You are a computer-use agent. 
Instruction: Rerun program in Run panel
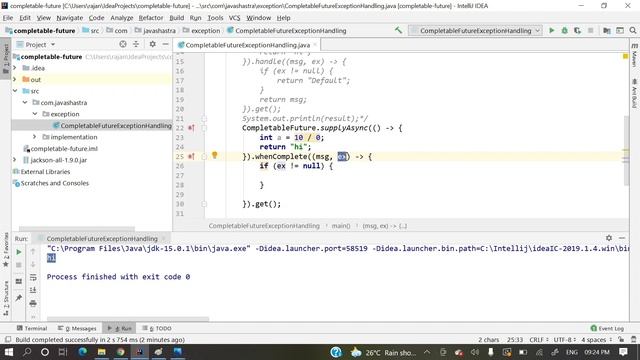tap(19, 252)
